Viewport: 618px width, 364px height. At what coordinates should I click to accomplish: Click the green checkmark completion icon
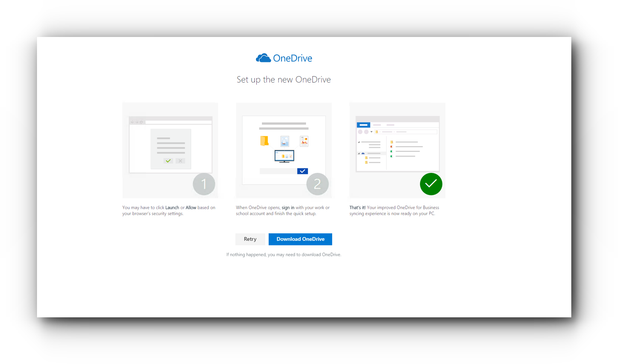pos(431,184)
